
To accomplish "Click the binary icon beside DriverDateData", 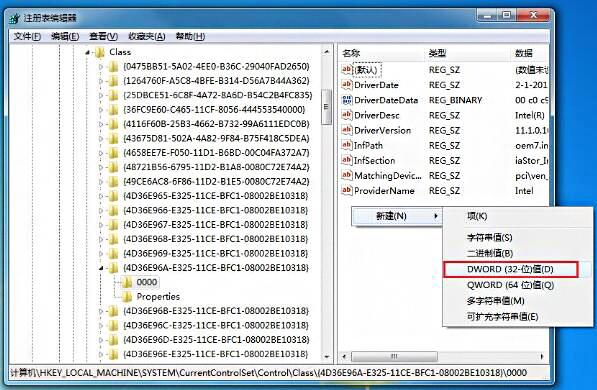I will [346, 100].
